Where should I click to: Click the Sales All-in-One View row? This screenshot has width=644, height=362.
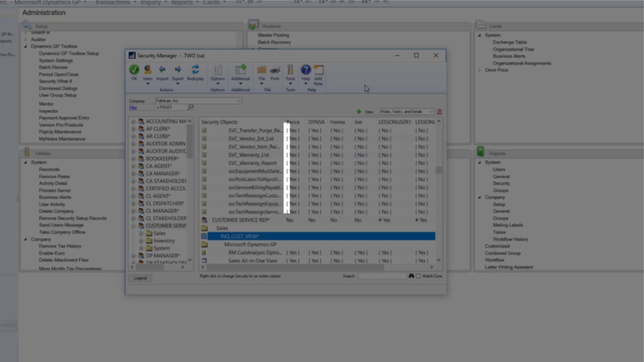coord(253,261)
